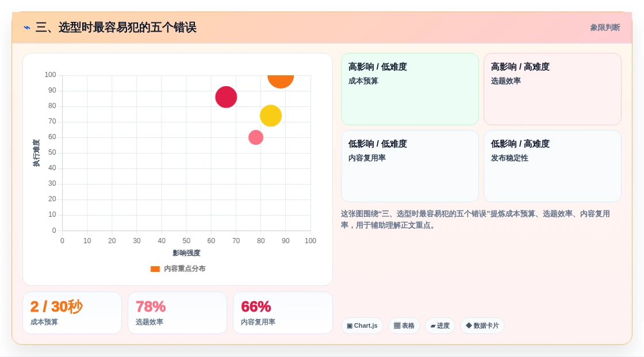644x357 pixels.
Task: Click the 选题效率 label under 78%
Action: pos(149,322)
